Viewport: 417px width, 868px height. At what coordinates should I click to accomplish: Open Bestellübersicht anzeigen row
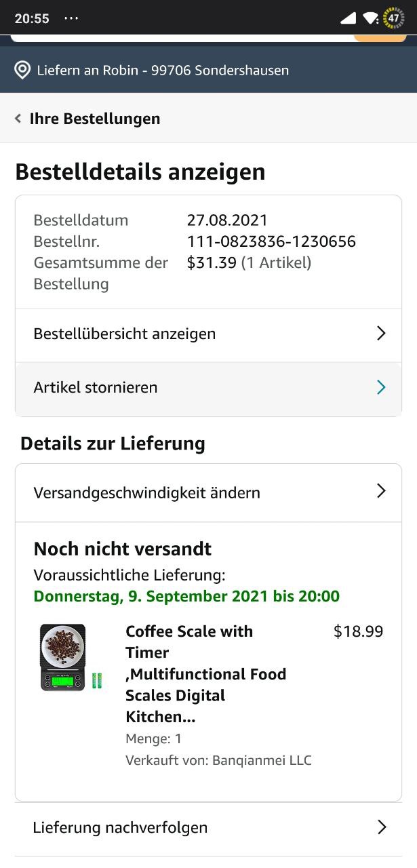point(208,334)
